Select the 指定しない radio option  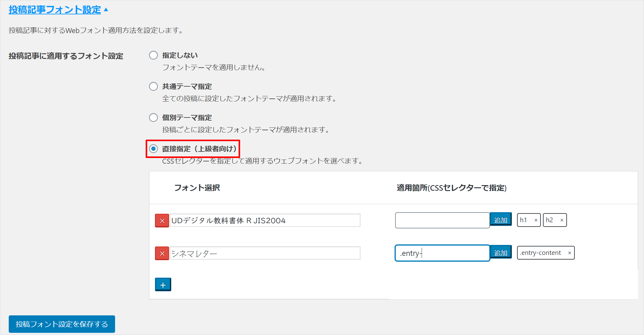(x=153, y=55)
